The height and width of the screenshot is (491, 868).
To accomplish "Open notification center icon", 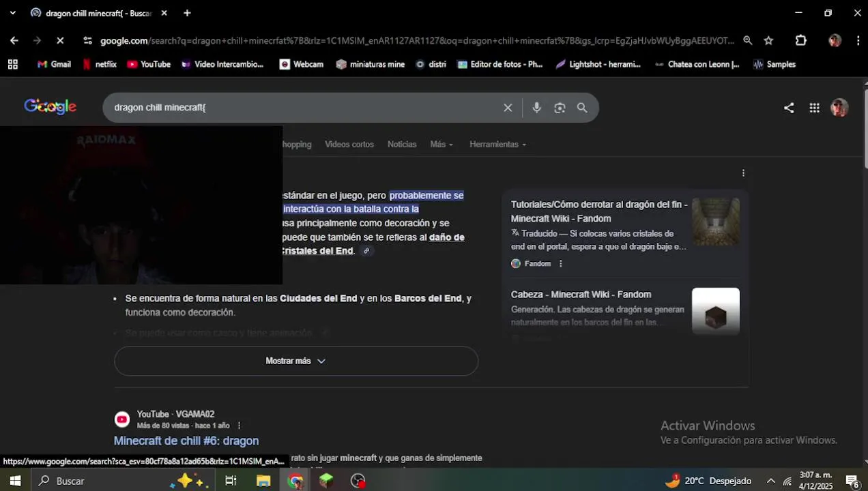I will tap(852, 481).
